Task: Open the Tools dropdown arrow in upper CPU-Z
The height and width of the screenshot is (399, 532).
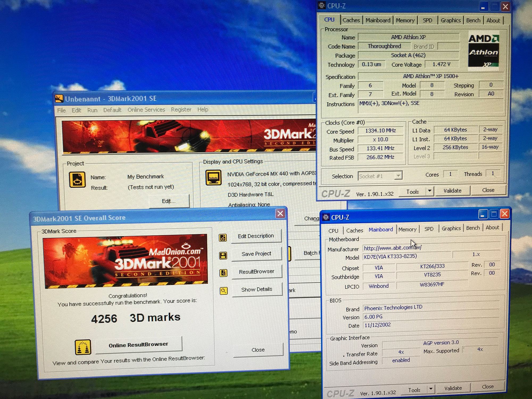Action: 430,191
